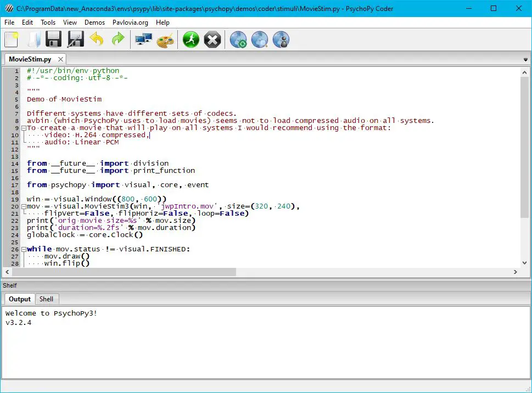532x393 pixels.
Task: Sync project with Pavlovia globe icon
Action: click(x=238, y=40)
